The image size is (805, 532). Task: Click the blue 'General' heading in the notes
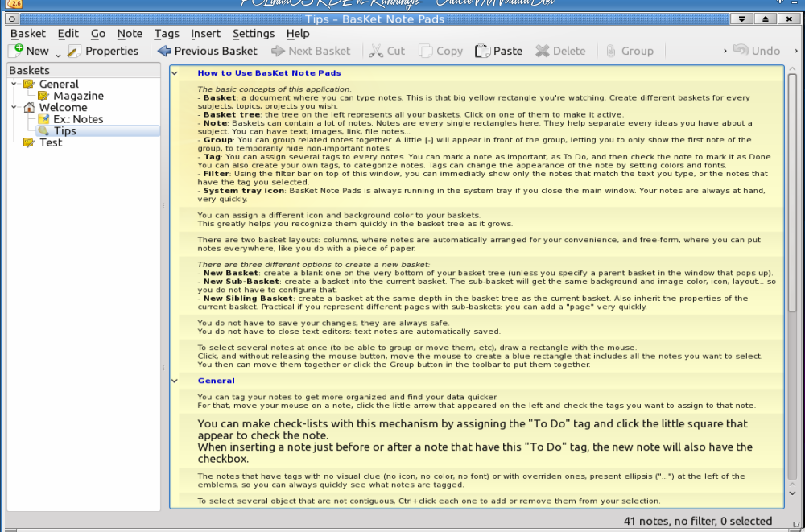(216, 381)
